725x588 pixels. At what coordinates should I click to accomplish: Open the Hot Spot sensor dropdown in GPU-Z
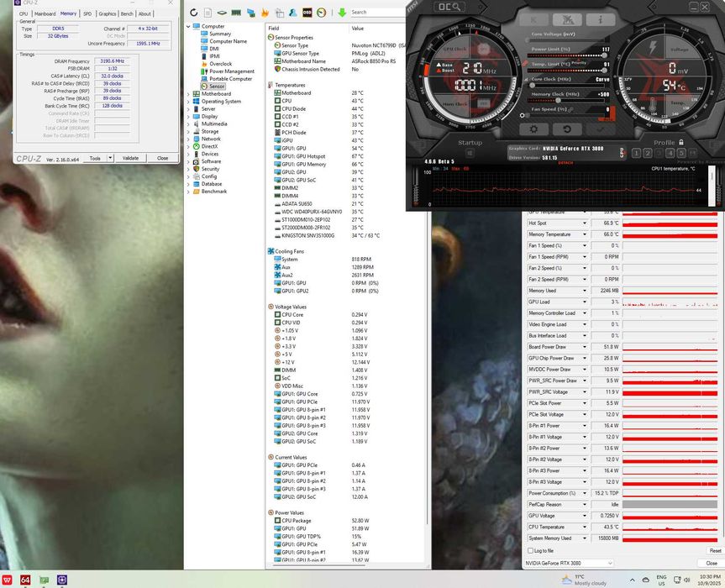[585, 223]
